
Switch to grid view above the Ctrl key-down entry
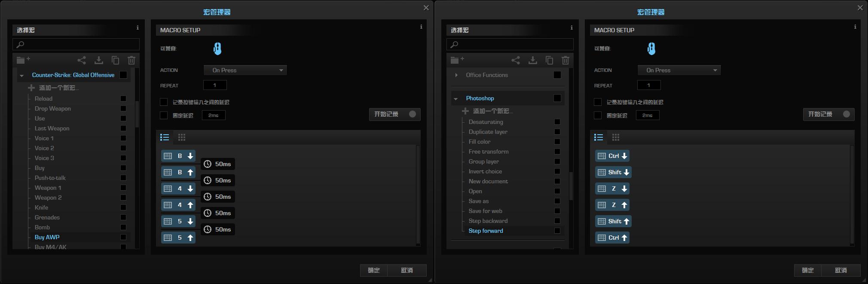[616, 137]
